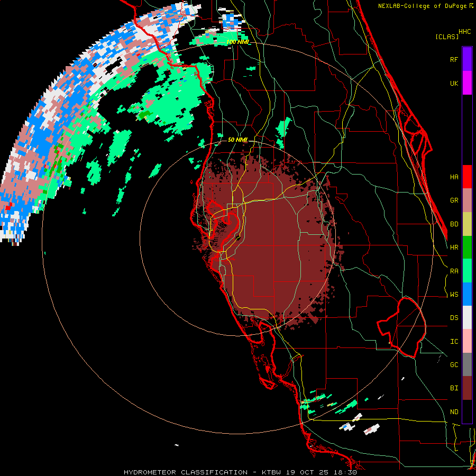Viewport: 476px width, 476px height.
Task: Click the IC legend label
Action: (x=454, y=342)
